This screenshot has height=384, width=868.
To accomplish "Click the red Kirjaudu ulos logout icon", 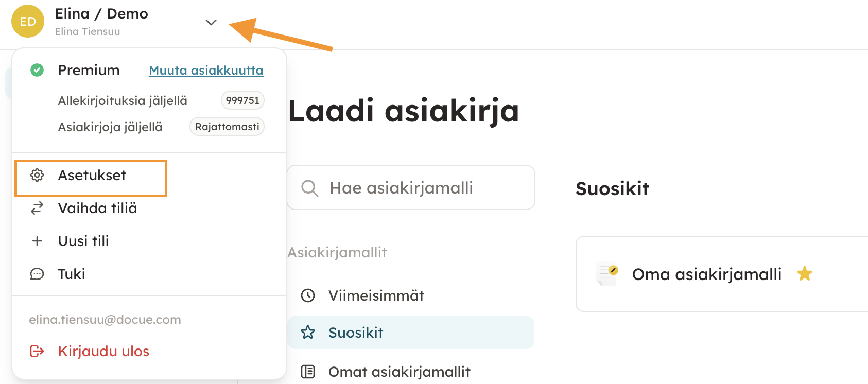I will pos(37,351).
